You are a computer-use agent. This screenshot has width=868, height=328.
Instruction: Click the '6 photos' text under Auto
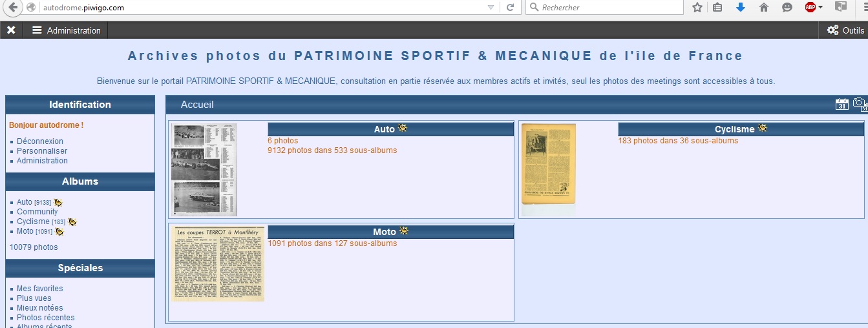[x=283, y=141]
